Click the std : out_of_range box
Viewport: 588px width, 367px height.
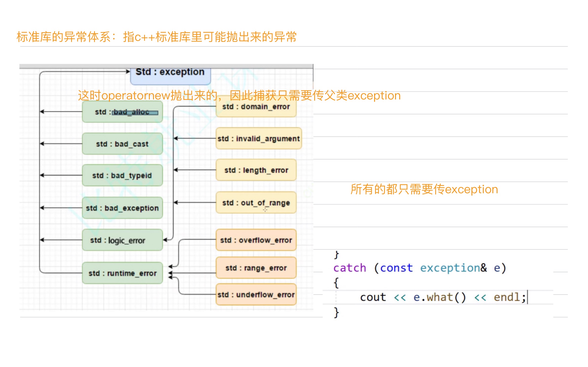click(x=256, y=203)
